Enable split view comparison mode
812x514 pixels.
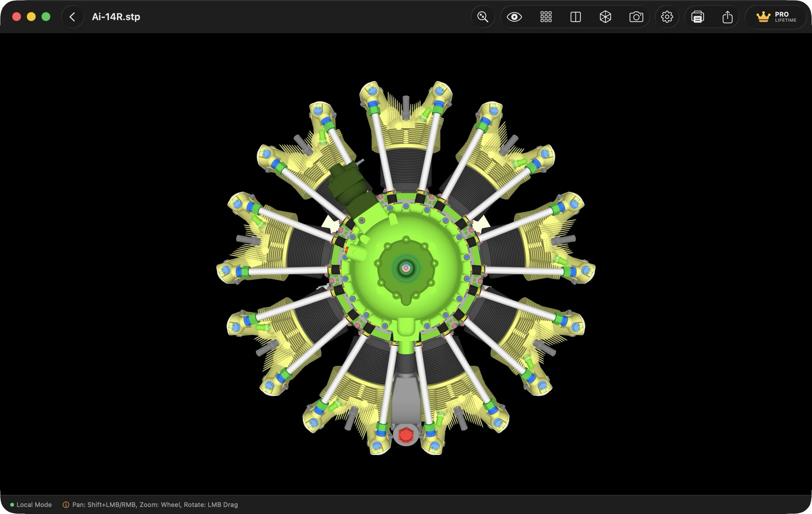pos(576,17)
